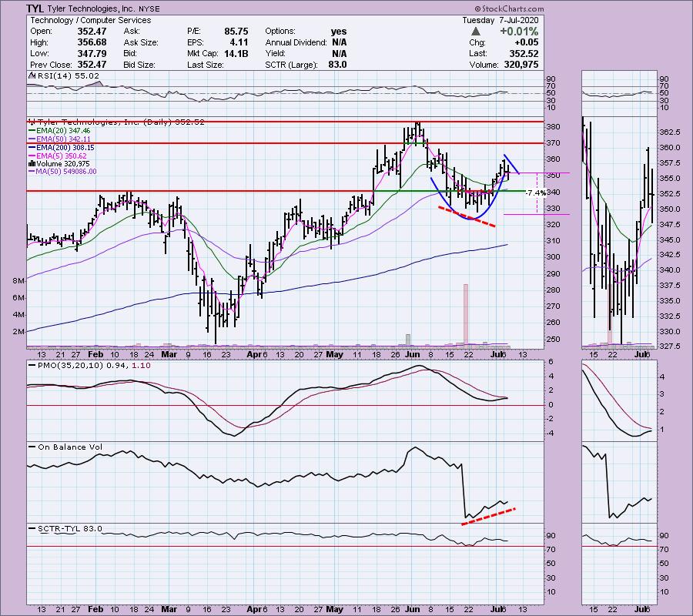
Task: Click the Technology / Computer Services sector text
Action: (91, 20)
